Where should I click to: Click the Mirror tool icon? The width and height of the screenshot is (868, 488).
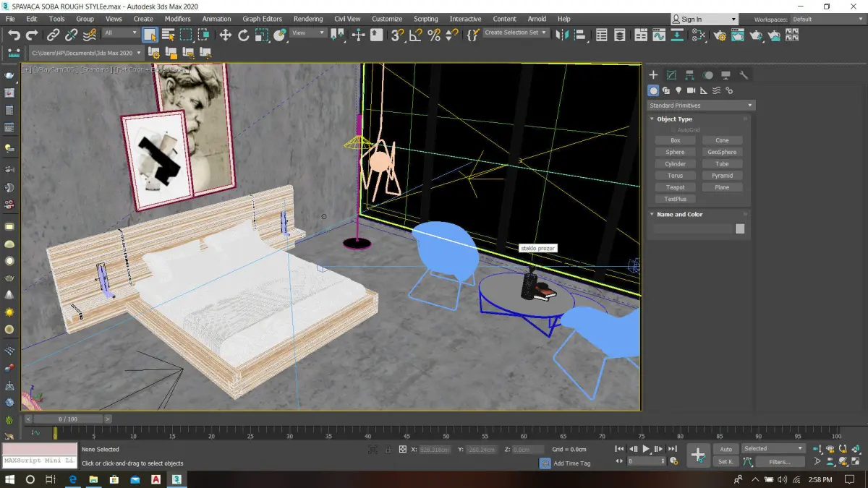[562, 35]
